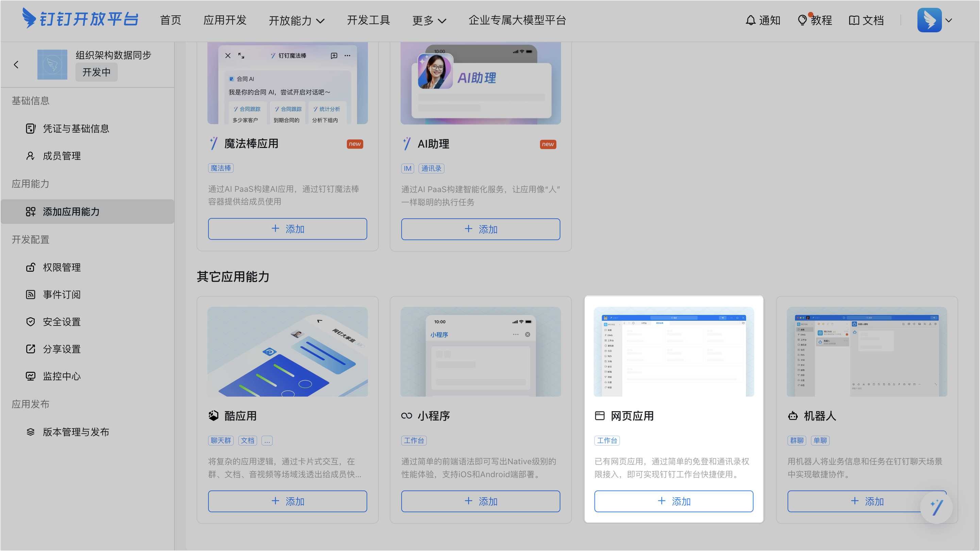Viewport: 980px width, 551px height.
Task: Click the tutorial lightbulb icon
Action: click(802, 20)
